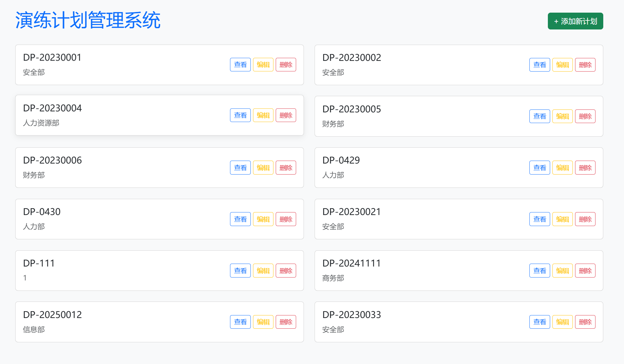The image size is (624, 364).
Task: Edit plan DP-20230021
Action: tap(562, 219)
